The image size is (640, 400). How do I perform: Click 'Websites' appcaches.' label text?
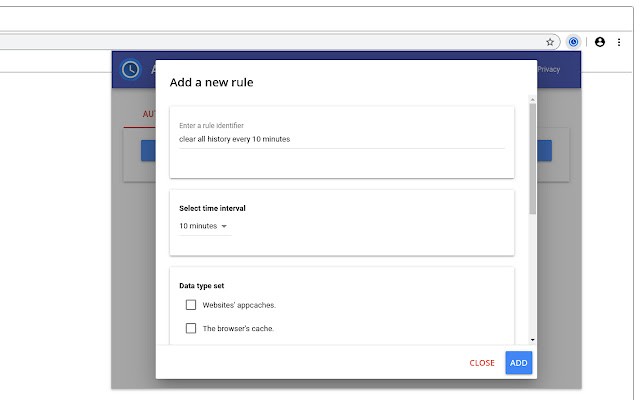[239, 305]
